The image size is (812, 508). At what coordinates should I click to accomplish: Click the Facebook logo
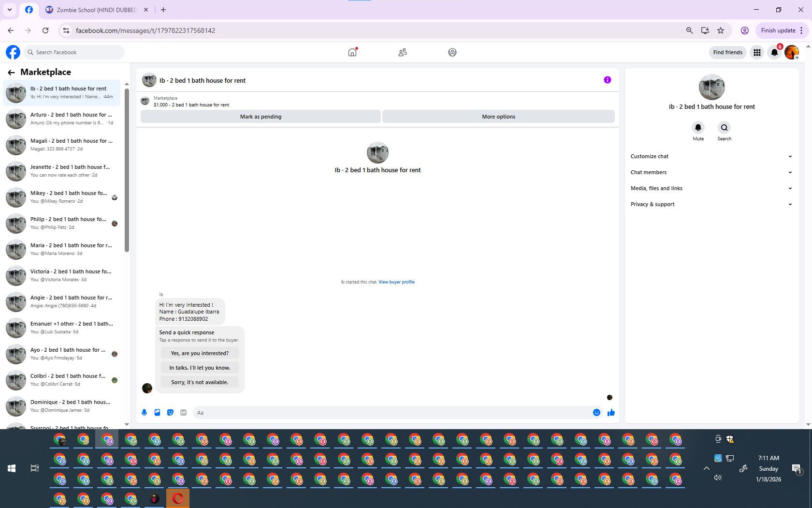click(13, 52)
